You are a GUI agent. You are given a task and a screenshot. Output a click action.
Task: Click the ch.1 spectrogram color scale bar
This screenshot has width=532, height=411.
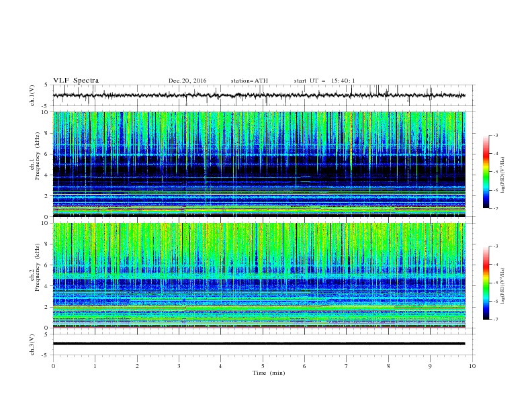pyautogui.click(x=486, y=172)
